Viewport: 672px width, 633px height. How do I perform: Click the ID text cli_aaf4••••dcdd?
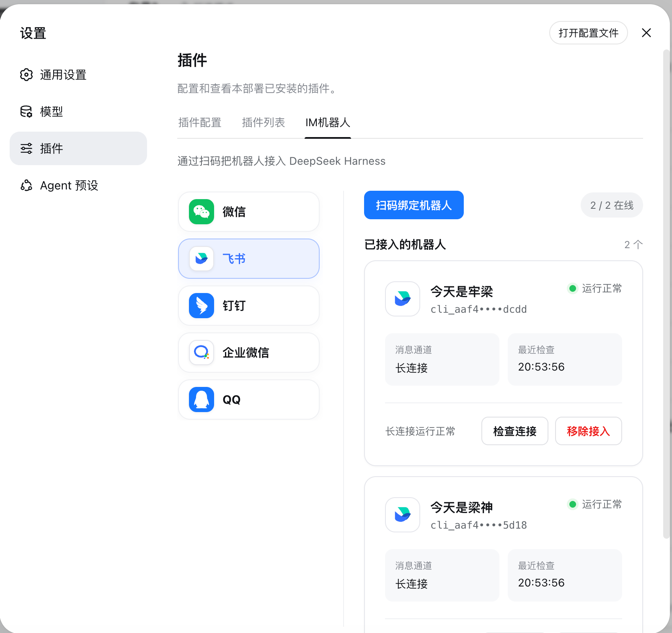coord(478,309)
